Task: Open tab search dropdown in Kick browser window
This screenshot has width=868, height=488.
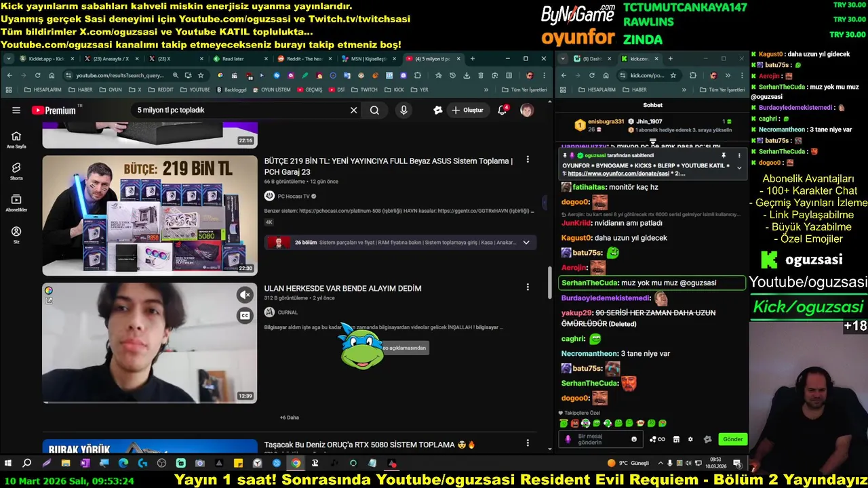Action: 563,59
